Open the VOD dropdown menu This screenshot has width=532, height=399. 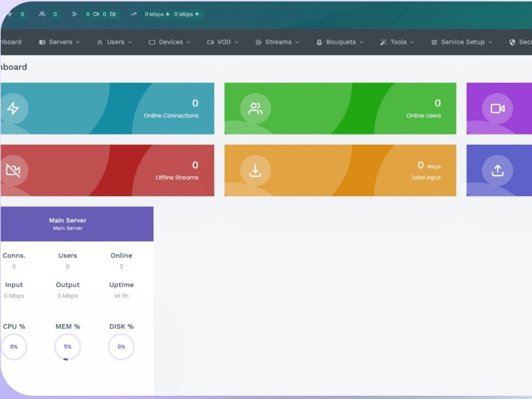(222, 41)
